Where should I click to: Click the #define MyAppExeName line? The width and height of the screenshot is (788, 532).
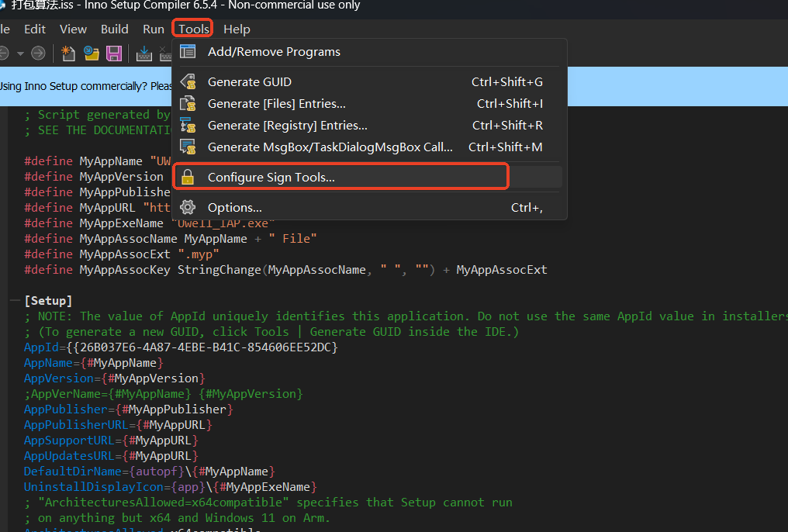tap(150, 223)
